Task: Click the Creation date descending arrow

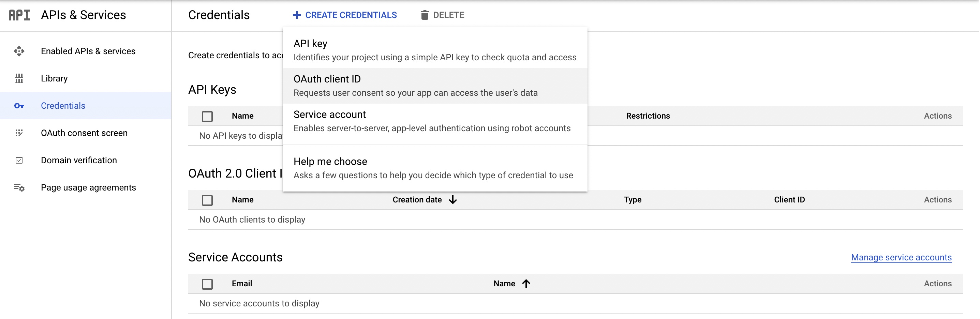Action: [x=453, y=200]
